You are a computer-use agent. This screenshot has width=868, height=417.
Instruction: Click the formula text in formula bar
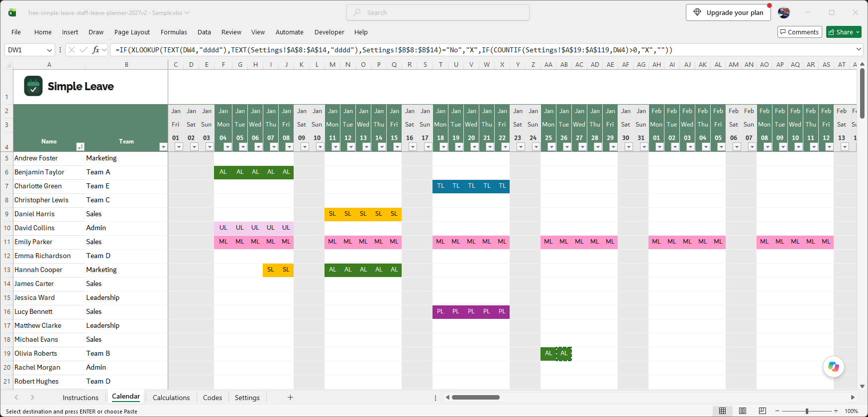[x=394, y=50]
